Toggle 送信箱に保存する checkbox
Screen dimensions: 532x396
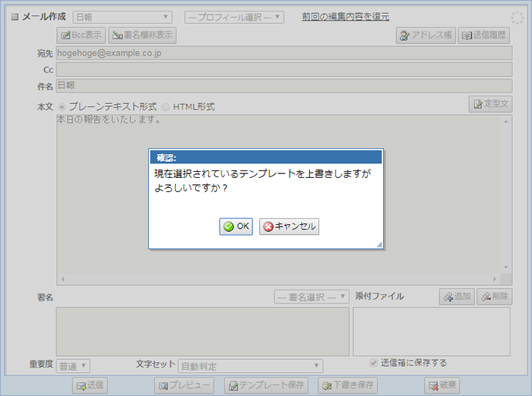(373, 363)
